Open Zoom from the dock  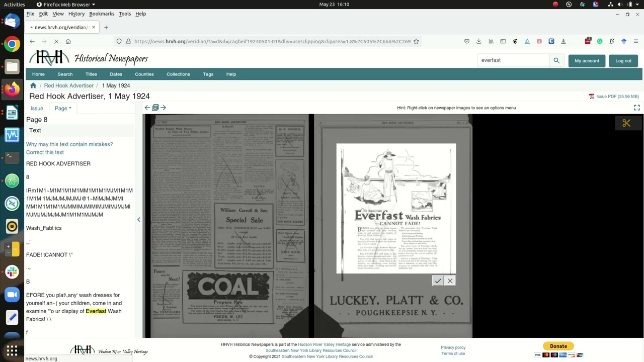click(12, 295)
